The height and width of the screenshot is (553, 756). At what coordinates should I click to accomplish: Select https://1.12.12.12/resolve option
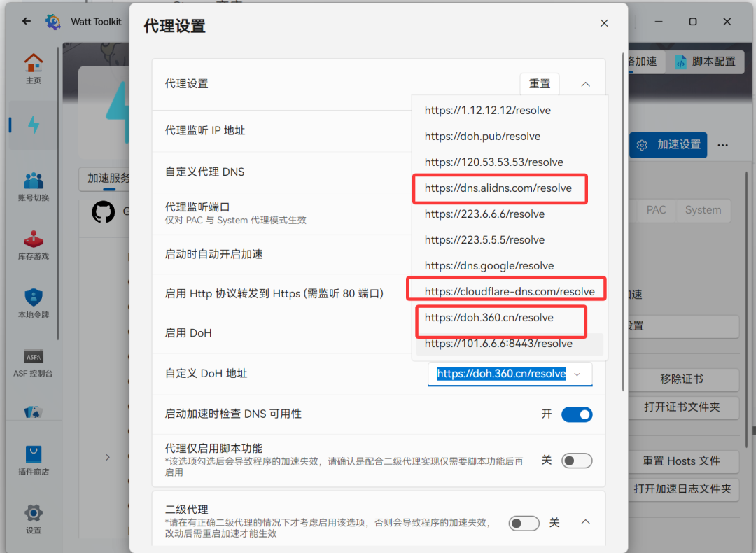510,111
